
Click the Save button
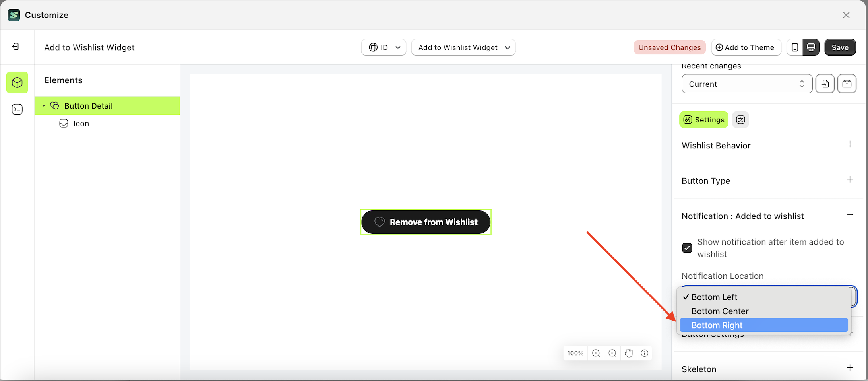pyautogui.click(x=840, y=47)
